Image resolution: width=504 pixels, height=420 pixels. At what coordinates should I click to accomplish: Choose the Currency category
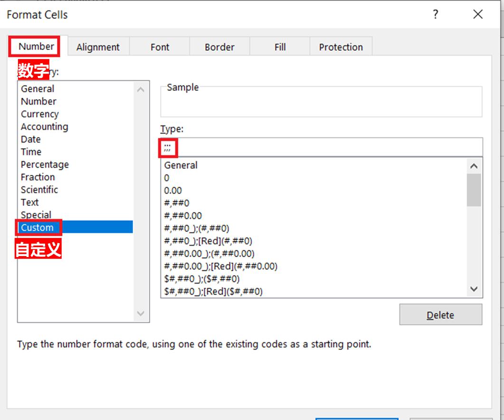point(75,114)
